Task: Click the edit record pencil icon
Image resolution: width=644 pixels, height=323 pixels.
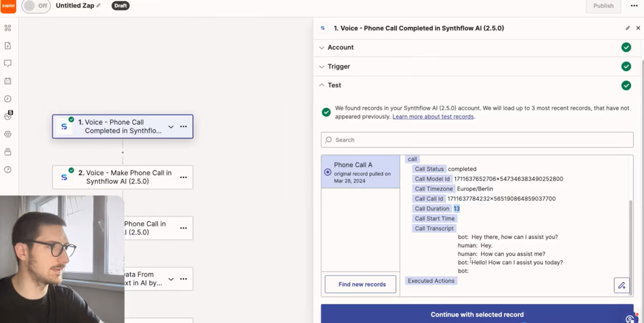Action: pyautogui.click(x=622, y=286)
